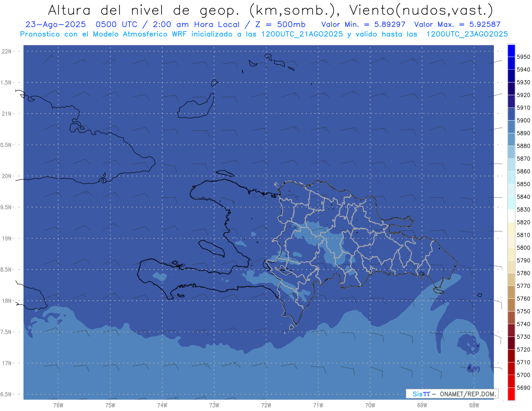
Task: Click the '5860' legend value
Action: 524,171
